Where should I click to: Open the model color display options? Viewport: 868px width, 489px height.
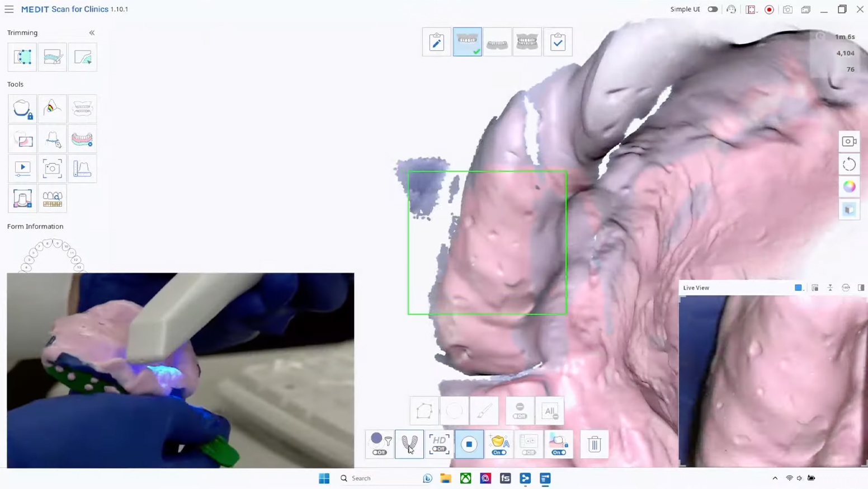coord(849,186)
